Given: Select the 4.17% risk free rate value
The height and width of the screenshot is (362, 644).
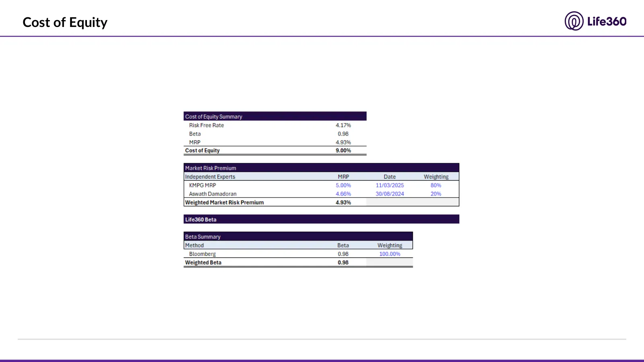Looking at the screenshot, I should [x=343, y=125].
